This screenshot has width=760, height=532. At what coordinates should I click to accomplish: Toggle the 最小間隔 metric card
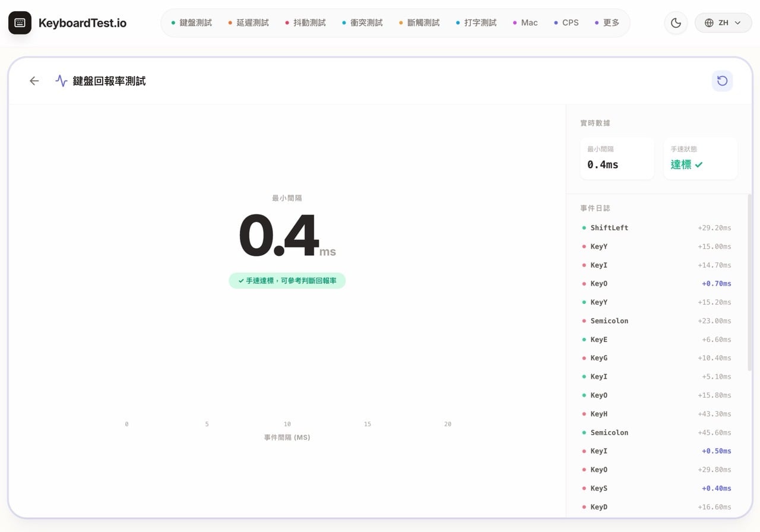(617, 158)
